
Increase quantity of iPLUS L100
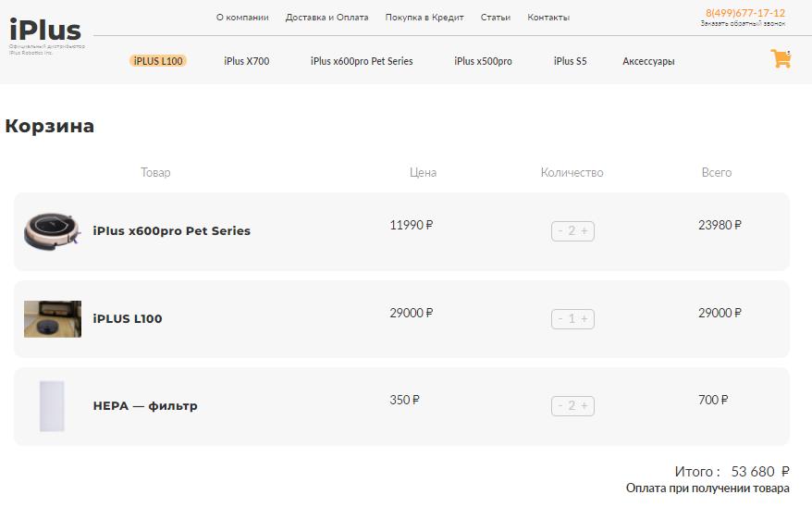coord(584,318)
